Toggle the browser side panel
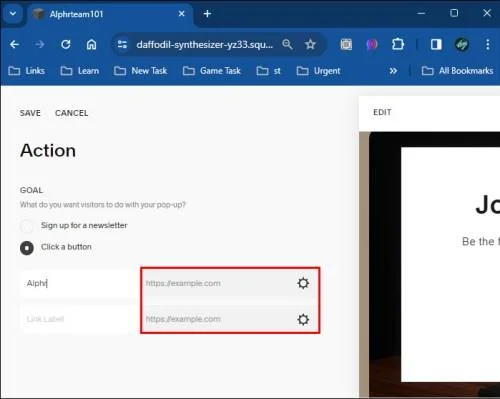Screen dimensions: 500x399 click(436, 44)
